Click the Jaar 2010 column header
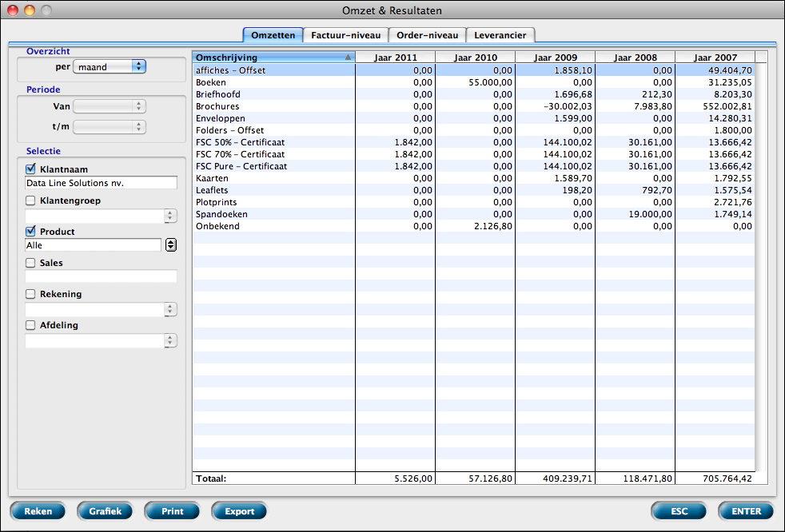The width and height of the screenshot is (785, 532). point(475,57)
